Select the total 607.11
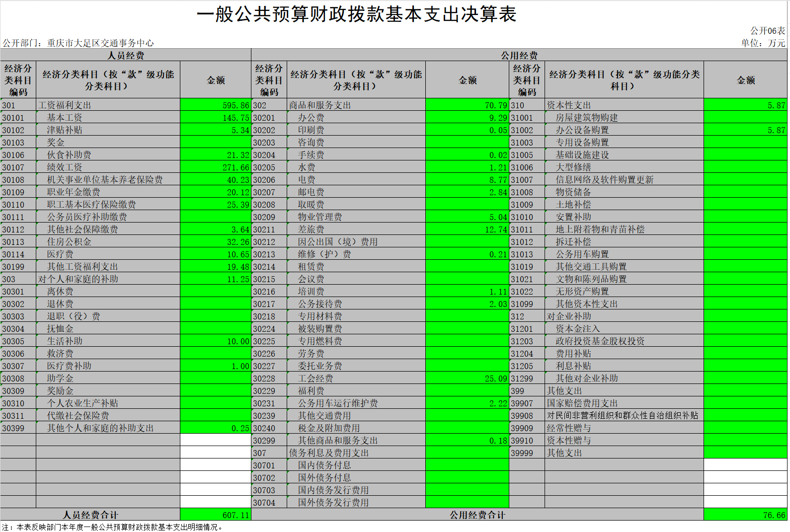Screen dimensions: 790x532 pyautogui.click(x=216, y=515)
